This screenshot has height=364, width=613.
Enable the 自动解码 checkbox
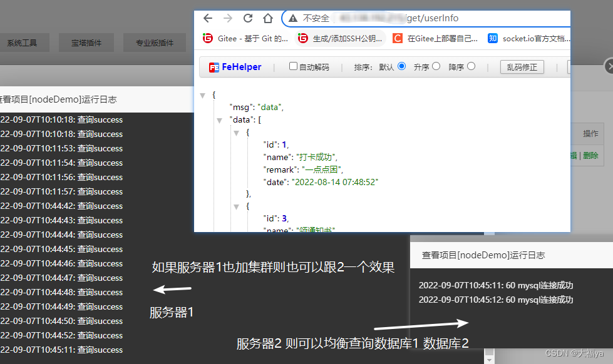292,66
